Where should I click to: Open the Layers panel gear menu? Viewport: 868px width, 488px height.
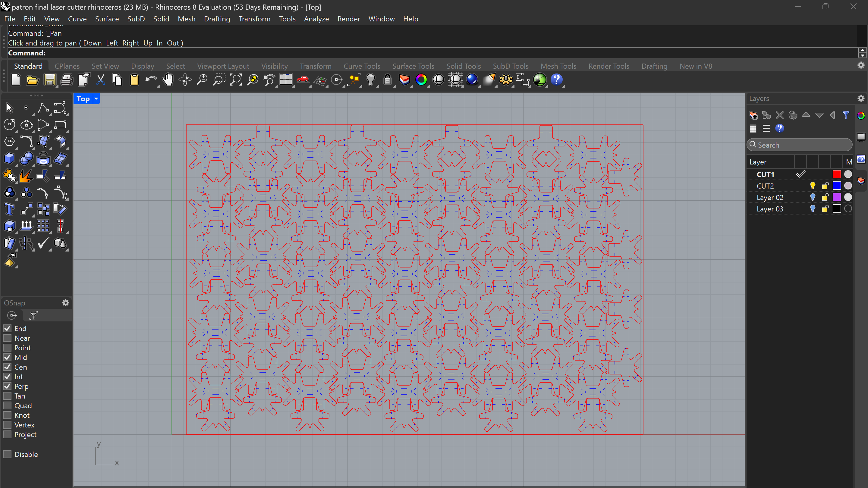pyautogui.click(x=861, y=98)
